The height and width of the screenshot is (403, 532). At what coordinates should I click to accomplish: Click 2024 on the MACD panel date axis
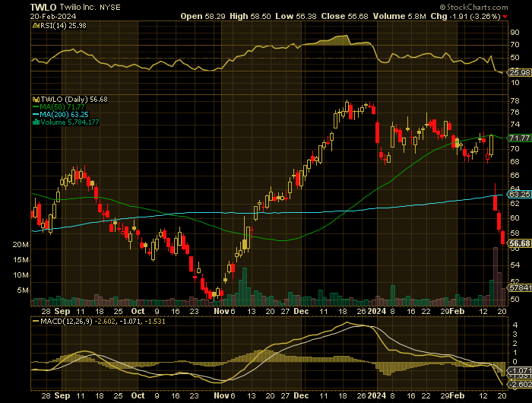tap(377, 395)
